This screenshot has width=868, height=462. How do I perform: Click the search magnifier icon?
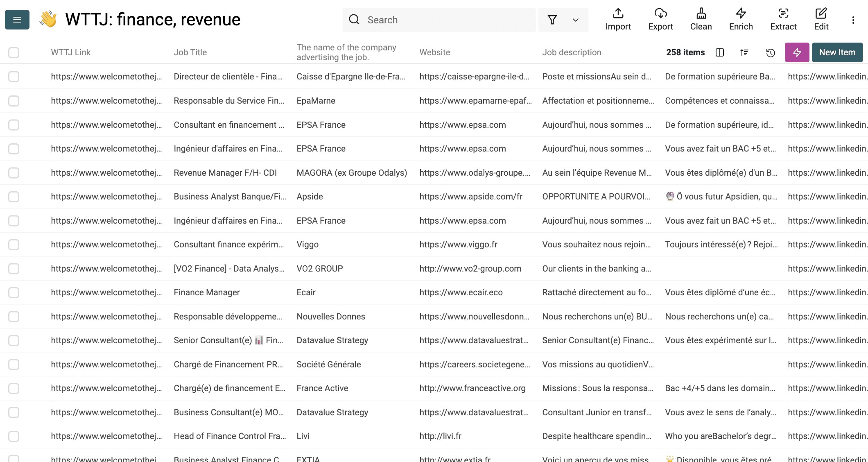(x=354, y=20)
